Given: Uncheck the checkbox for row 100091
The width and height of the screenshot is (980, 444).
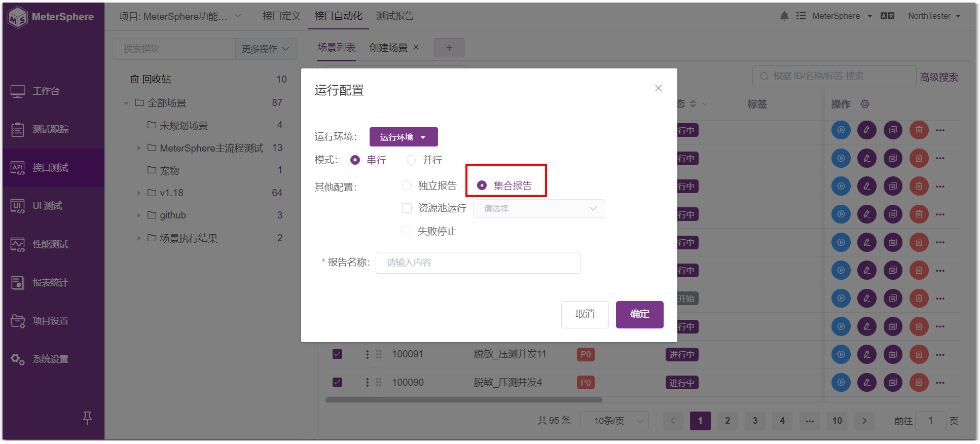Looking at the screenshot, I should point(337,354).
